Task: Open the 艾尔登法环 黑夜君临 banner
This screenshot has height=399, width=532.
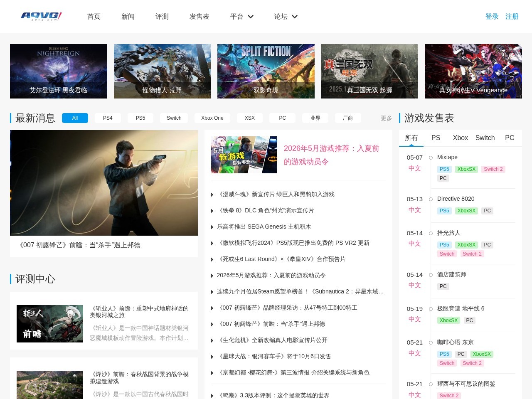Action: click(59, 71)
